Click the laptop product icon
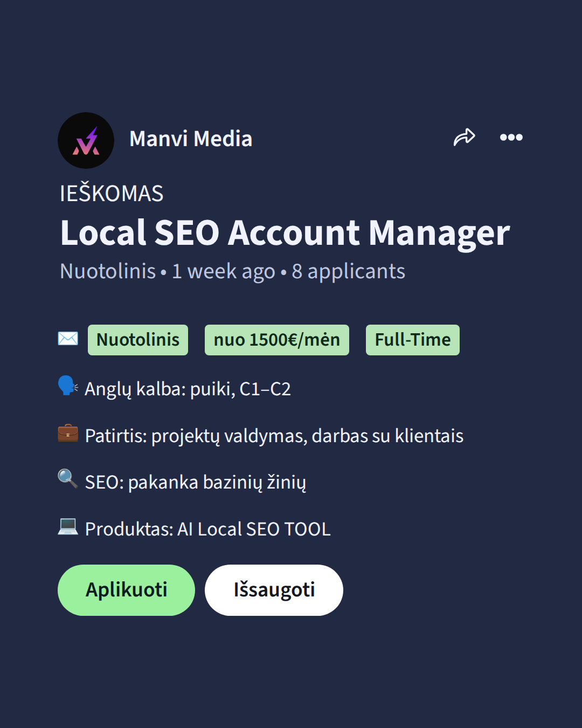The image size is (582, 728). click(68, 526)
